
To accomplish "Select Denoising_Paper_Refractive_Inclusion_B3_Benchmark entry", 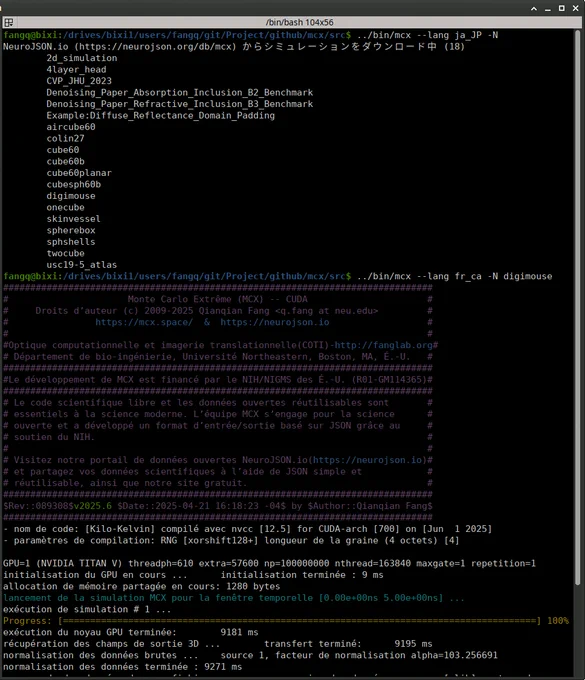I will (180, 104).
